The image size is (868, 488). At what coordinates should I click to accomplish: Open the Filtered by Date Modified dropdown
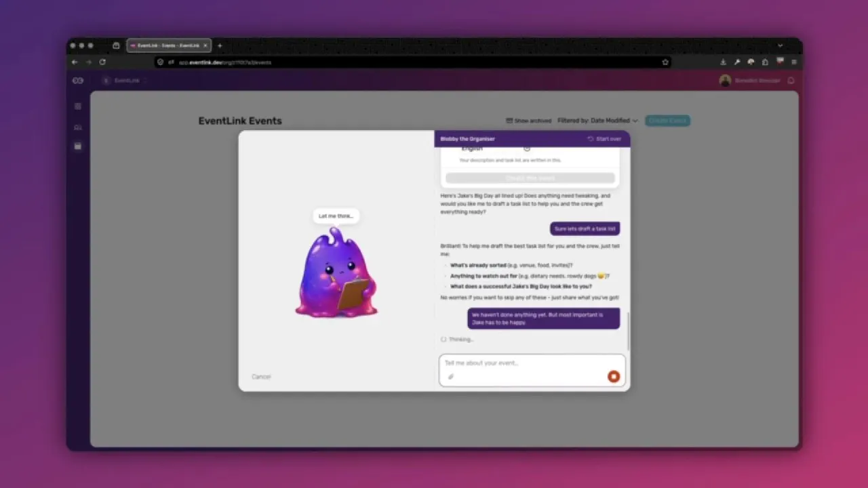(x=597, y=121)
